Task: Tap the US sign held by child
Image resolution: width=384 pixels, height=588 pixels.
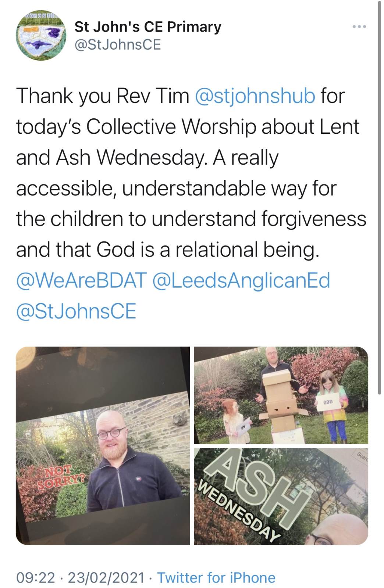Action: [x=243, y=429]
